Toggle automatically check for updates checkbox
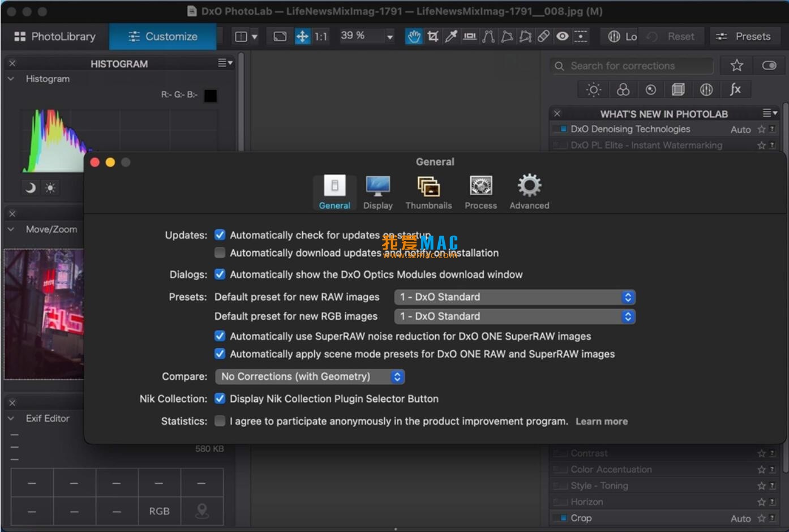 click(x=220, y=235)
